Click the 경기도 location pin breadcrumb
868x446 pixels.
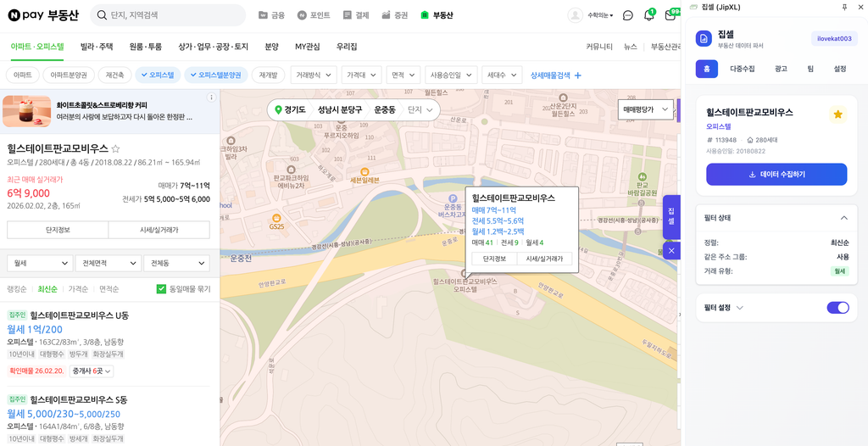tap(290, 109)
